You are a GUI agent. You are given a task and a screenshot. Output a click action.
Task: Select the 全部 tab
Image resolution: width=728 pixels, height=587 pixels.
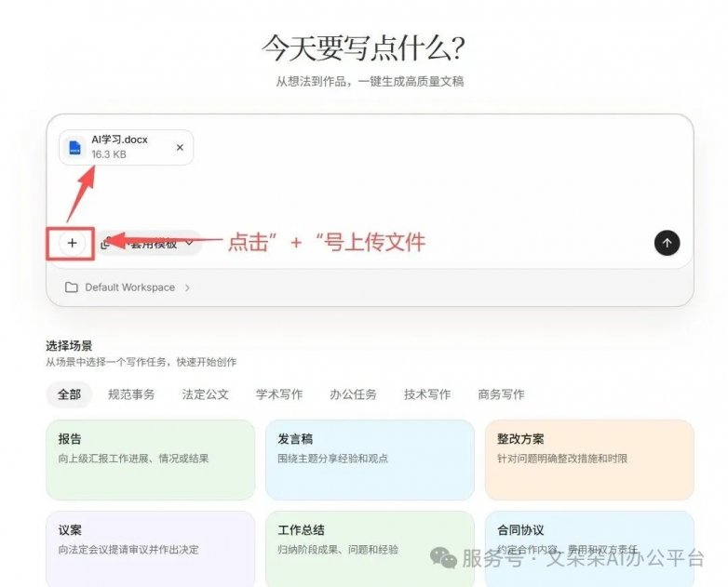69,394
